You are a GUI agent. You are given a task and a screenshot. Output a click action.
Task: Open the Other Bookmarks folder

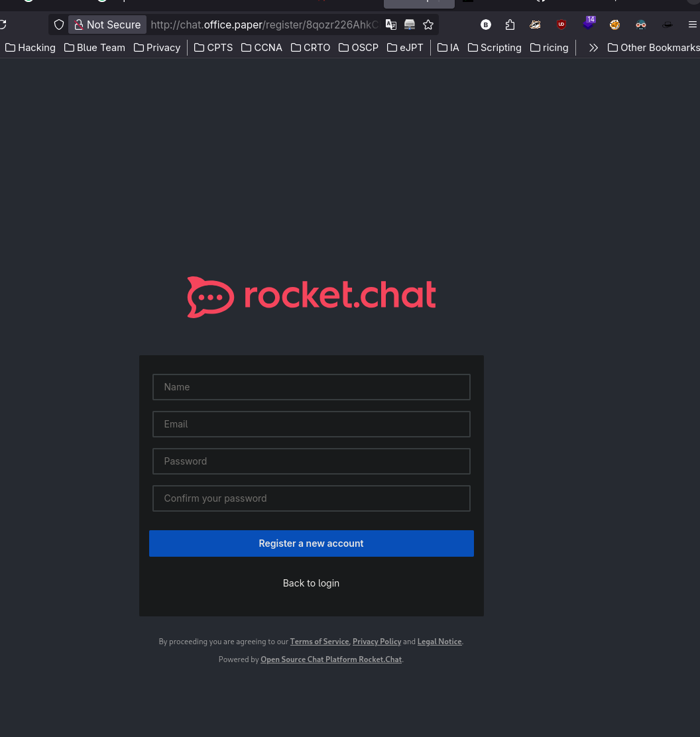pos(654,48)
